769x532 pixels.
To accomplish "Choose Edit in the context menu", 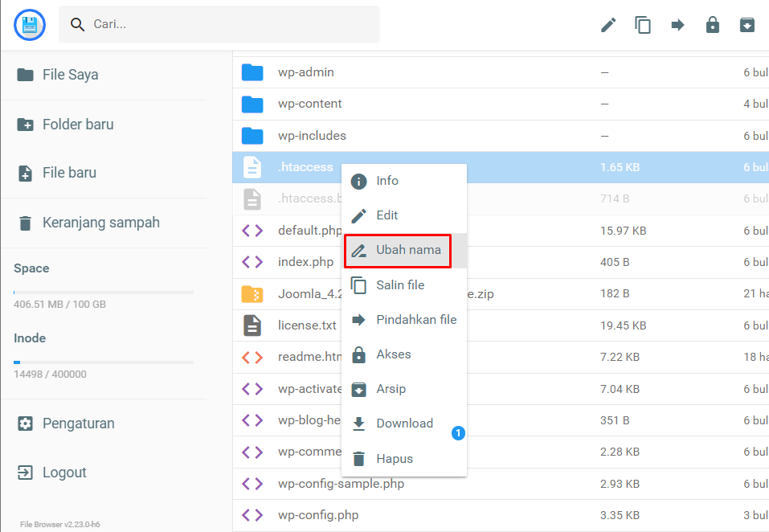I will (387, 215).
